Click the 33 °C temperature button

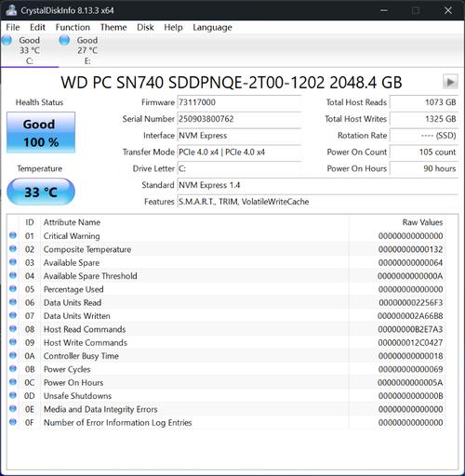pos(41,192)
